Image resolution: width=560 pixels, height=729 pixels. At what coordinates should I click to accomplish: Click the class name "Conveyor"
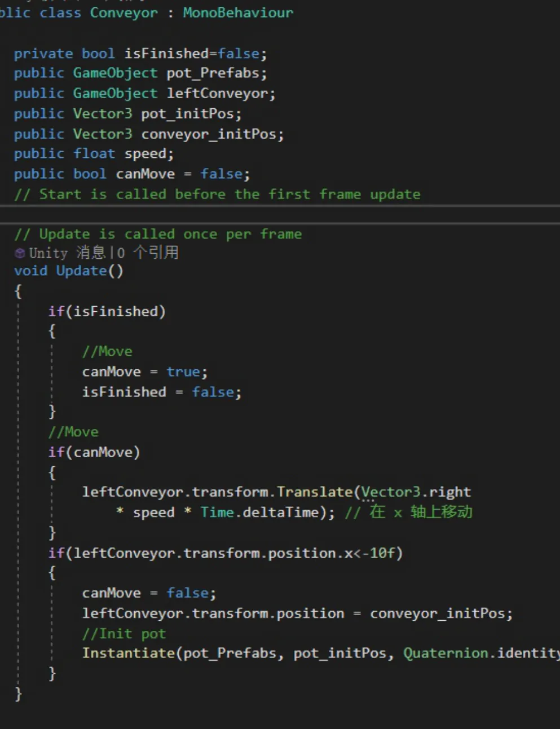(x=124, y=12)
